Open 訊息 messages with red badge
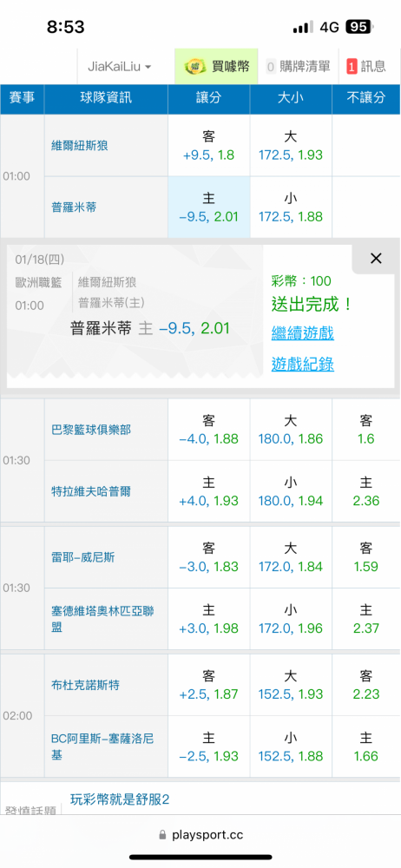Image resolution: width=401 pixels, height=868 pixels. tap(366, 67)
